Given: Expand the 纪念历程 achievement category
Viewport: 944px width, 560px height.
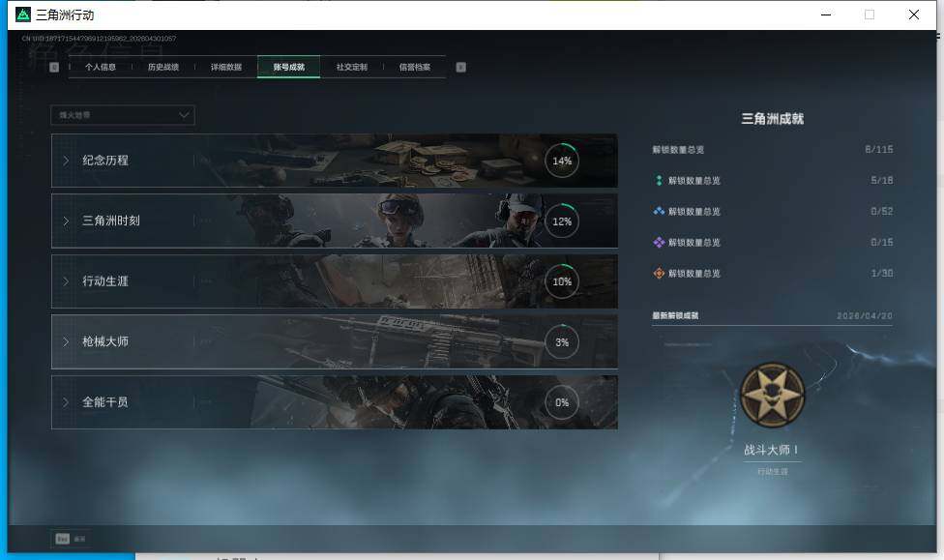Looking at the screenshot, I should pyautogui.click(x=66, y=161).
